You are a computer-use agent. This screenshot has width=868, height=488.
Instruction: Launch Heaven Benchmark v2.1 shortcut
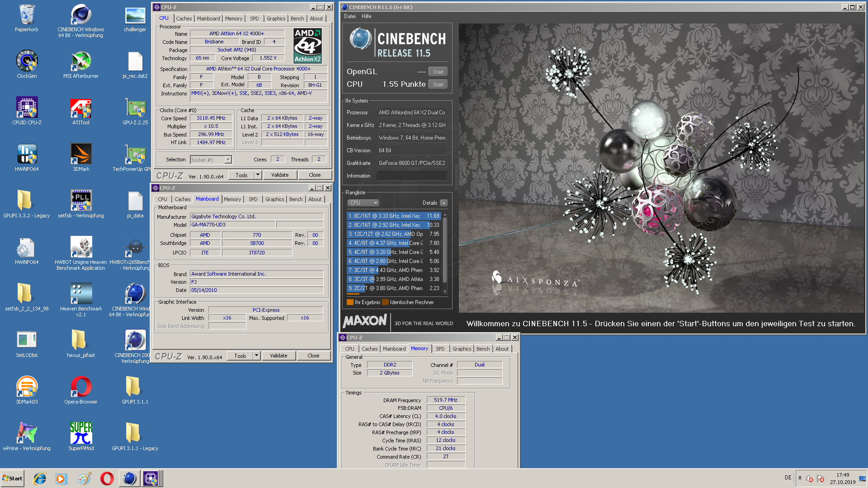(81, 300)
